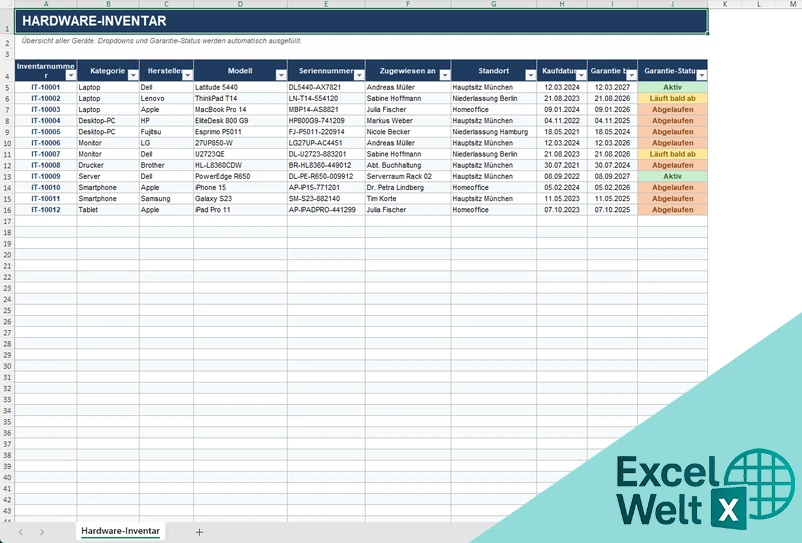Open the Kaufdatum filter dropdown
Screen dimensions: 802x543
click(x=581, y=75)
